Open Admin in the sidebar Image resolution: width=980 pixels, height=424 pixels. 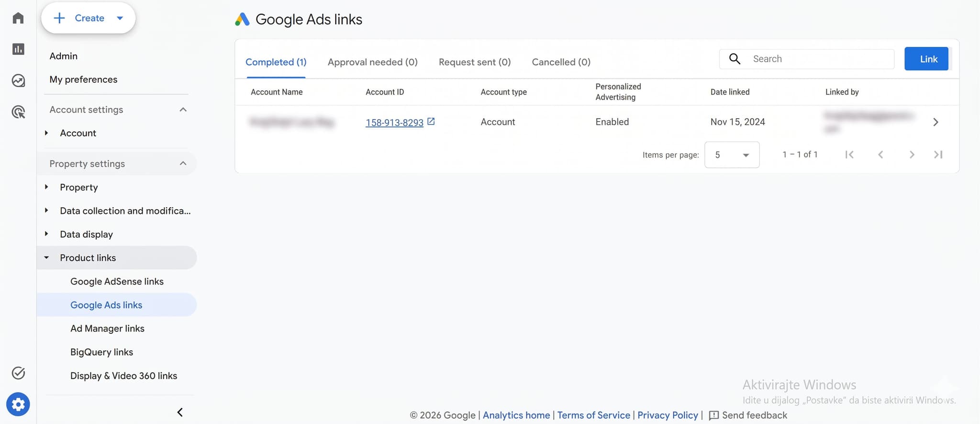64,56
